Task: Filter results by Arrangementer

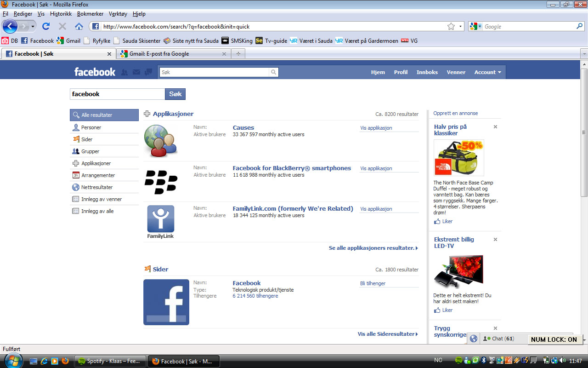Action: click(x=104, y=175)
